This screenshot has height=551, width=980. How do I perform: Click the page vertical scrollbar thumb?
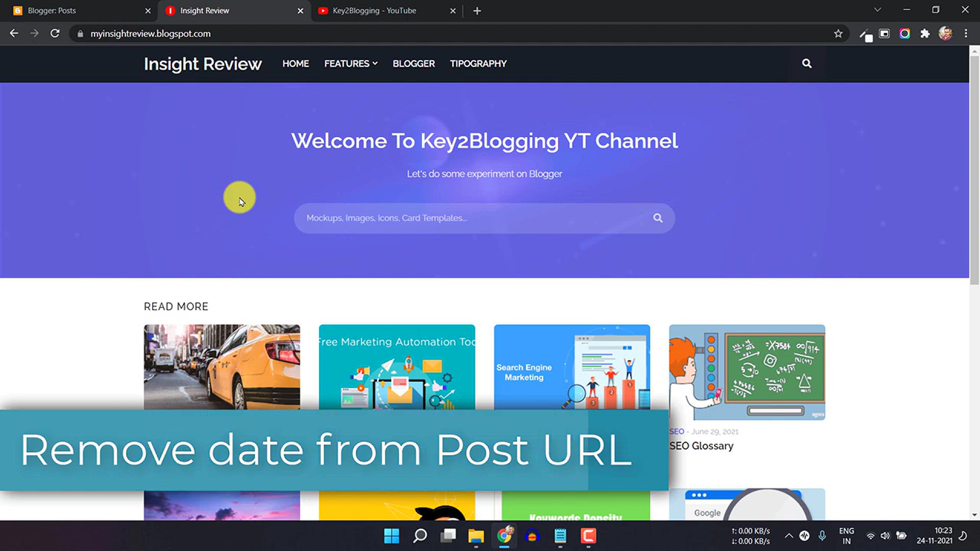click(x=974, y=170)
